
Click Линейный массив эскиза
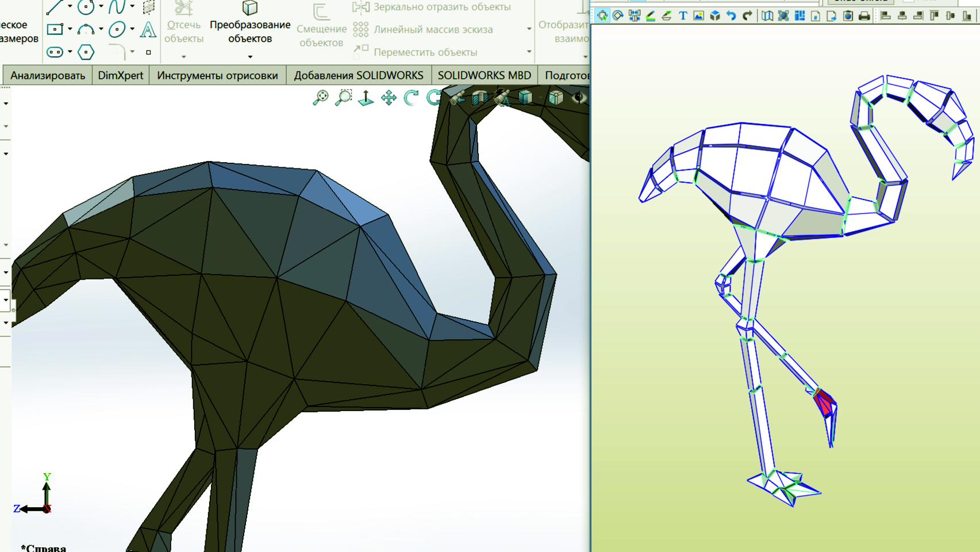(x=423, y=29)
